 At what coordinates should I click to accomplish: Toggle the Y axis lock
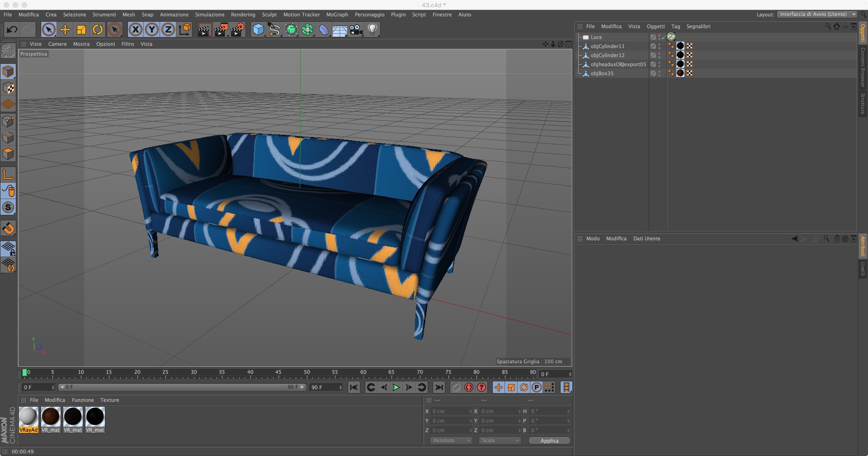click(152, 30)
